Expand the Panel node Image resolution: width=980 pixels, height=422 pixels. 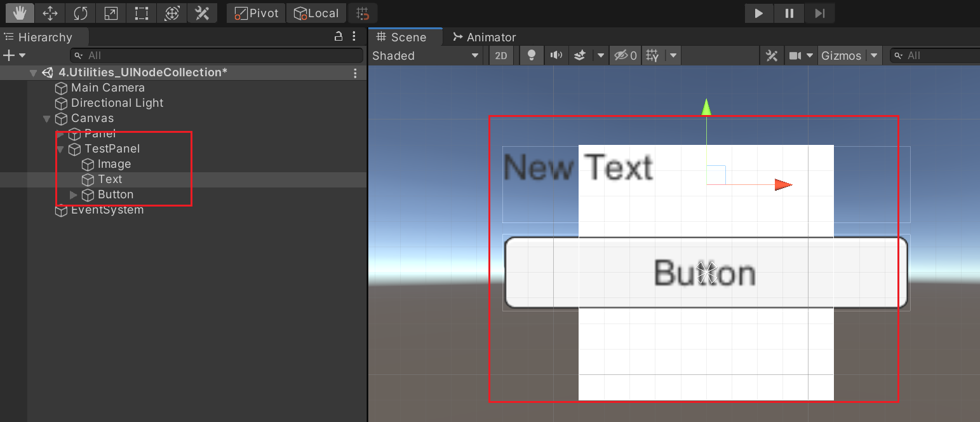pos(60,134)
